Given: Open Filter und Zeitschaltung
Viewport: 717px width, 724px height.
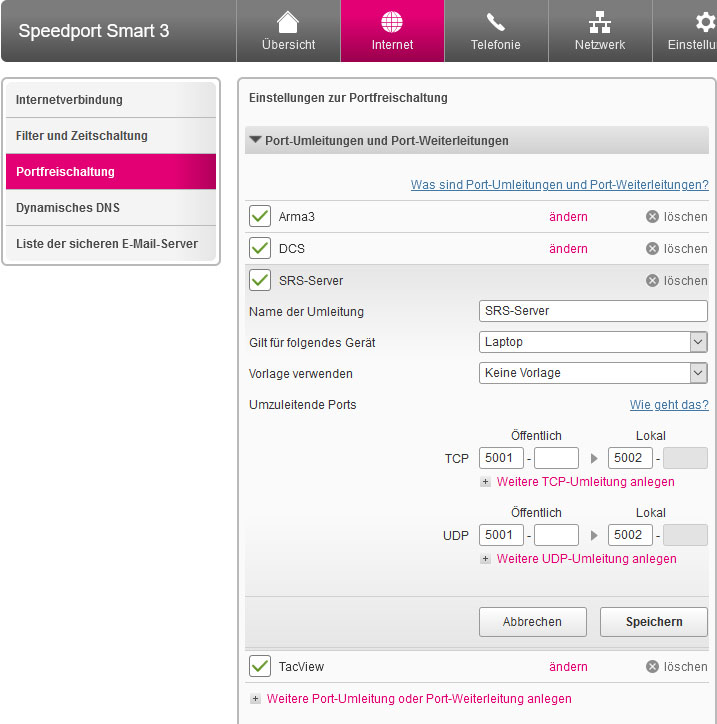Looking at the screenshot, I should pyautogui.click(x=111, y=136).
